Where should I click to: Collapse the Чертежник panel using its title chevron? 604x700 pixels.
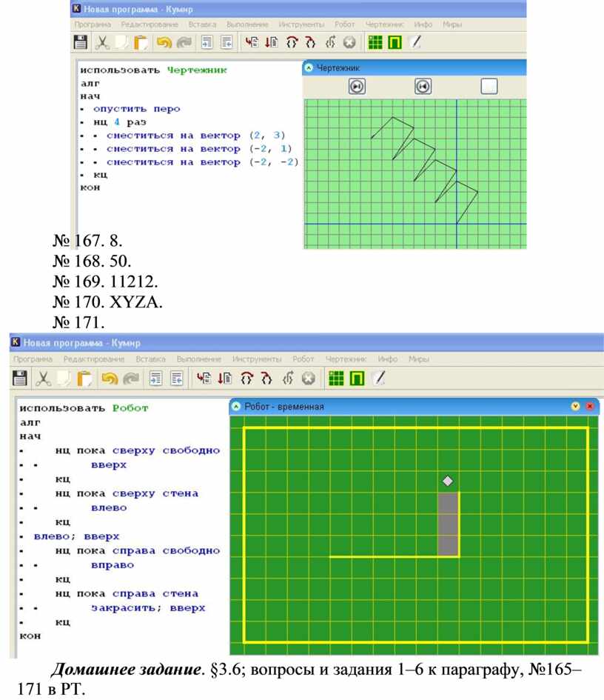(309, 68)
